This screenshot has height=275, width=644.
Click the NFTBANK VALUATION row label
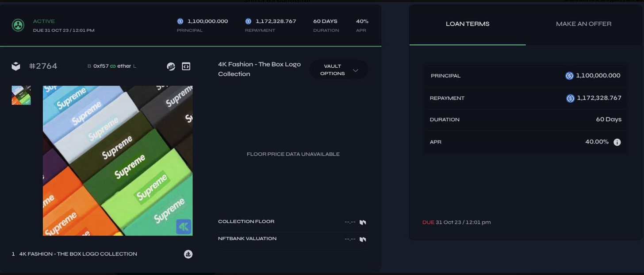[247, 238]
